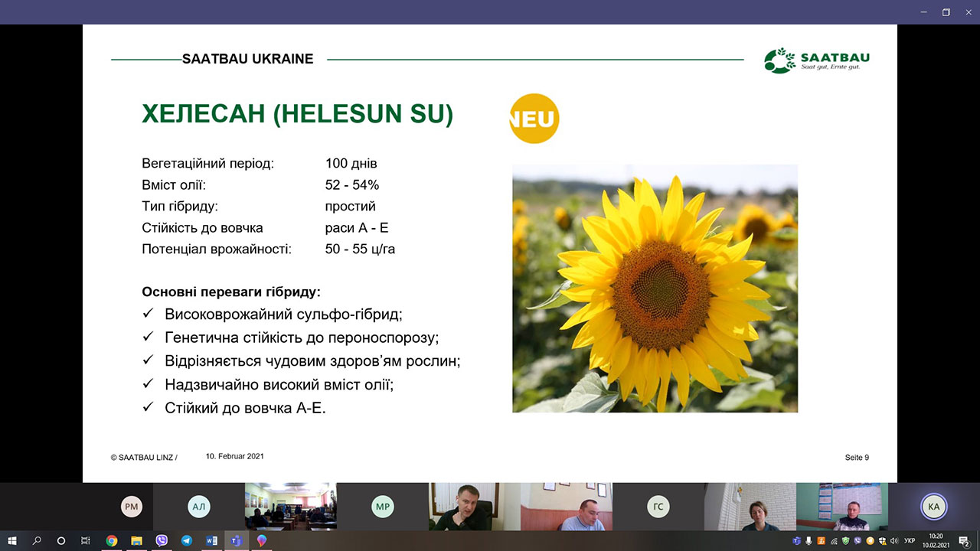The image size is (980, 551).
Task: Switch to Google Chrome in taskbar
Action: coord(112,541)
